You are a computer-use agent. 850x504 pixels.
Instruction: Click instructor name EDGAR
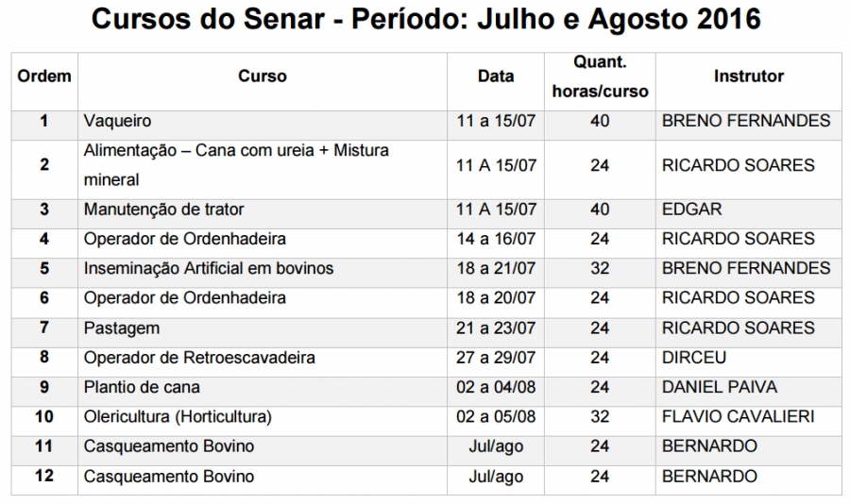(691, 210)
